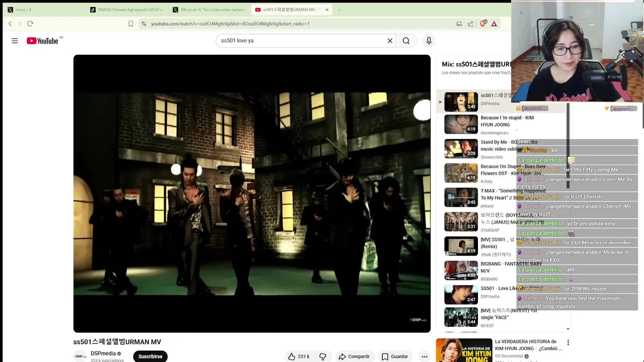644x362 pixels.
Task: Open the DSPmedia channel name
Action: pyautogui.click(x=103, y=353)
